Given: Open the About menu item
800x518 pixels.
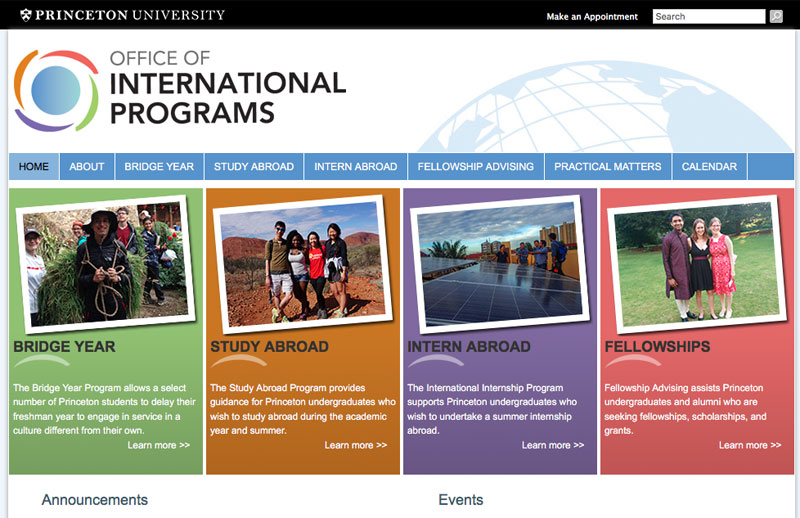Looking at the screenshot, I should point(87,167).
